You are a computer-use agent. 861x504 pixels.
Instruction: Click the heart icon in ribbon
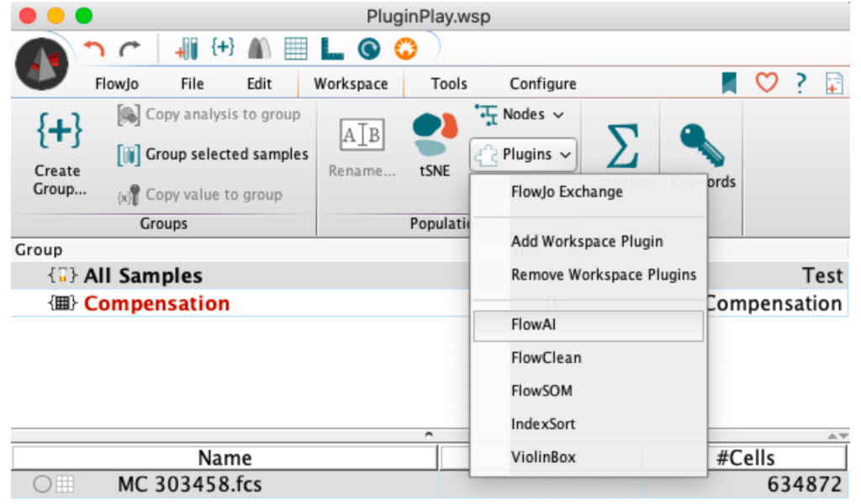tap(766, 82)
